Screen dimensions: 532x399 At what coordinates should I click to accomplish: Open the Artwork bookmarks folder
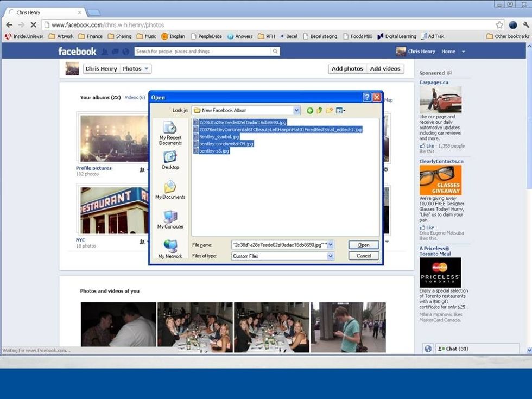point(61,36)
